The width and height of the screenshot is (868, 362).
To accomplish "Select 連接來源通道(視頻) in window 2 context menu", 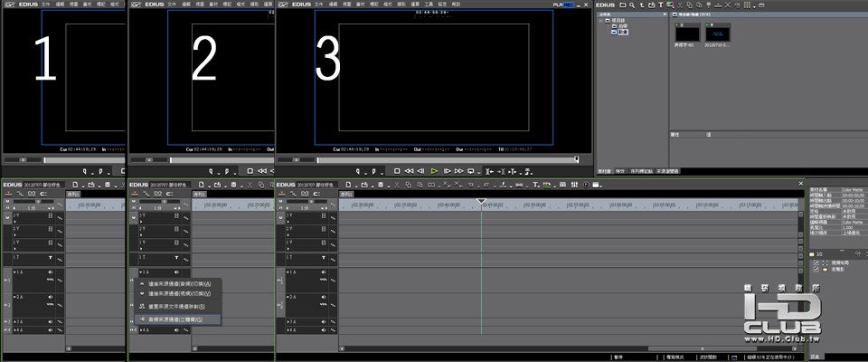I will pos(177,293).
